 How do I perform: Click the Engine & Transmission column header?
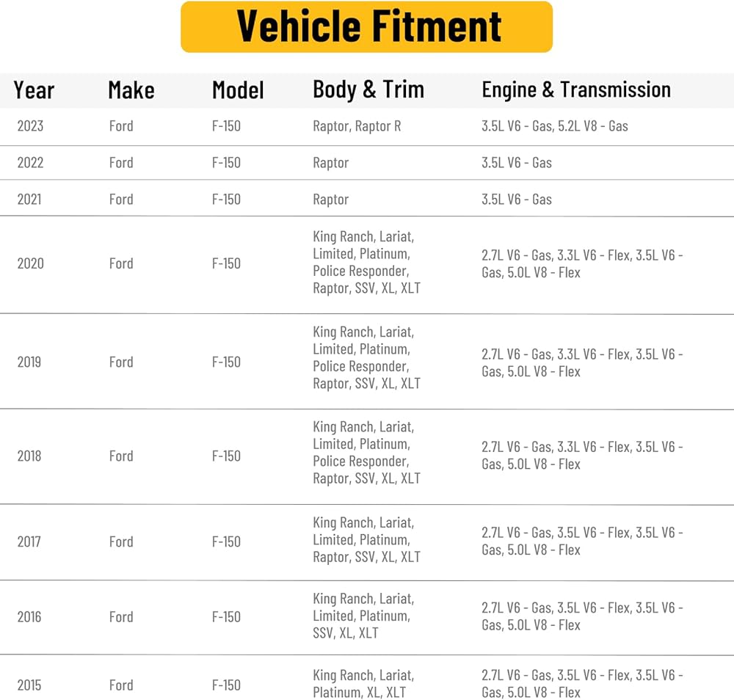coord(576,90)
